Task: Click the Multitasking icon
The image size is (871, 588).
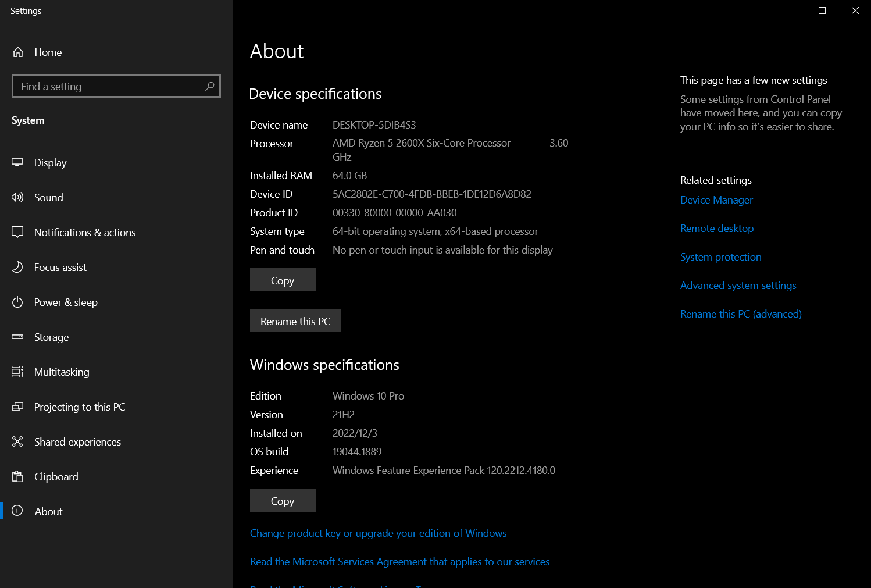Action: pos(17,372)
